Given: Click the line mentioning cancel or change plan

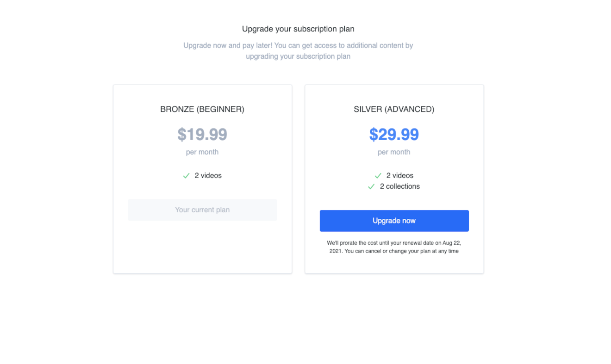Looking at the screenshot, I should 394,251.
